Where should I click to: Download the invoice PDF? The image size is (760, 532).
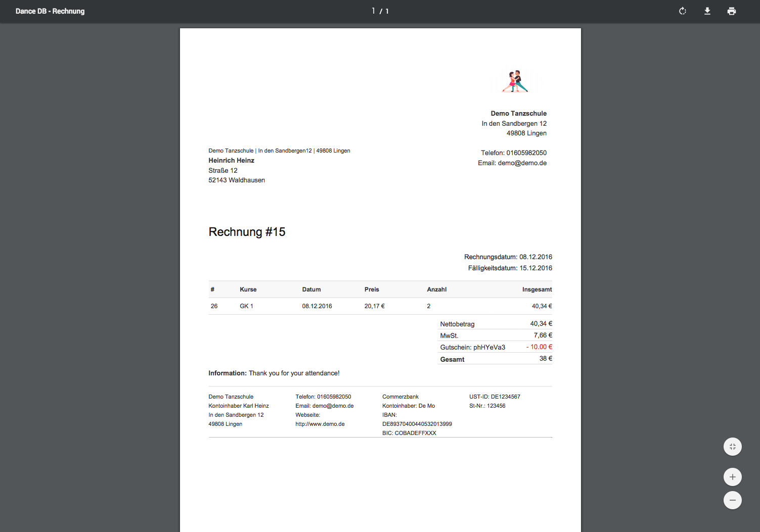(x=707, y=11)
